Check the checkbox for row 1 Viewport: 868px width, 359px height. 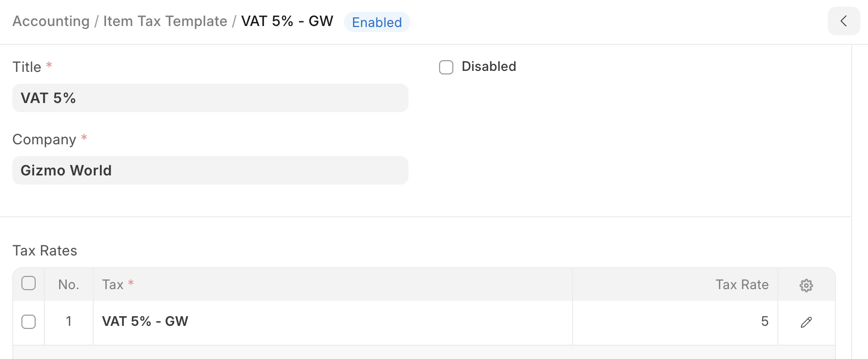(29, 322)
